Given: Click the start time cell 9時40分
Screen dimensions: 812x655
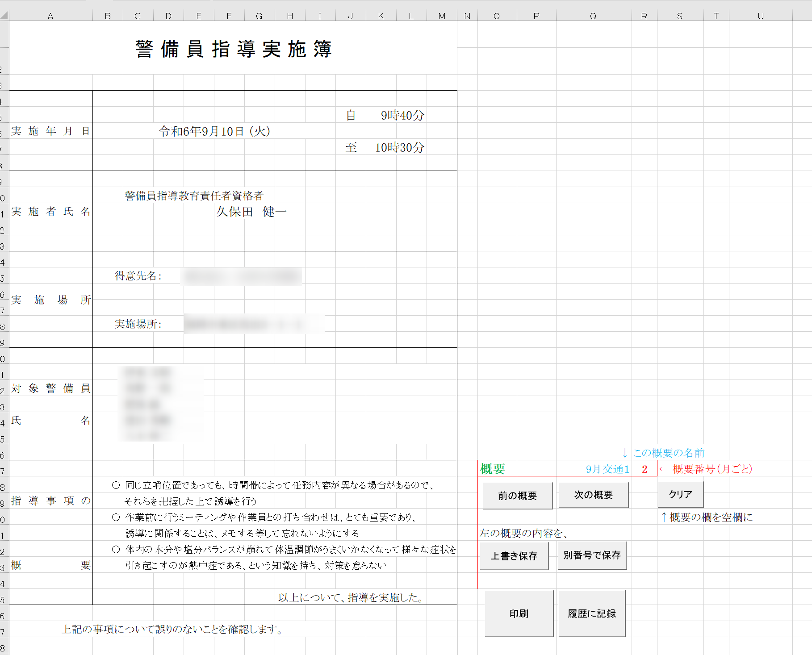Looking at the screenshot, I should coord(402,116).
